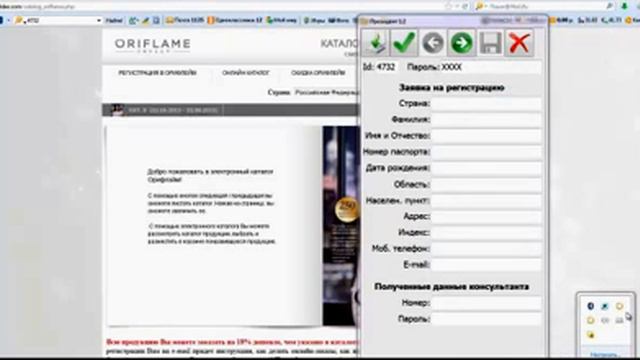Click the Пароль: XXXX text
Image resolution: width=640 pixels, height=360 pixels.
(x=434, y=67)
